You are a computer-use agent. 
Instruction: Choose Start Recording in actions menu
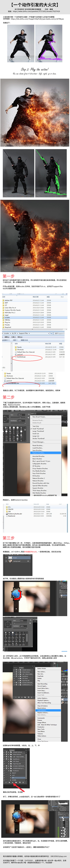[42, 684]
